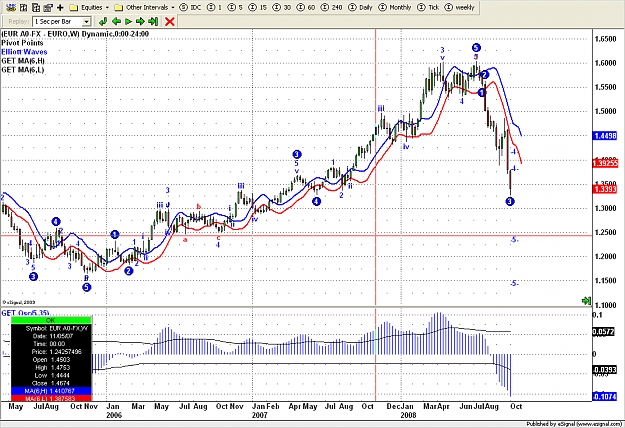625x428 pixels.
Task: Switch to 1-minute interval
Action: coord(215,7)
